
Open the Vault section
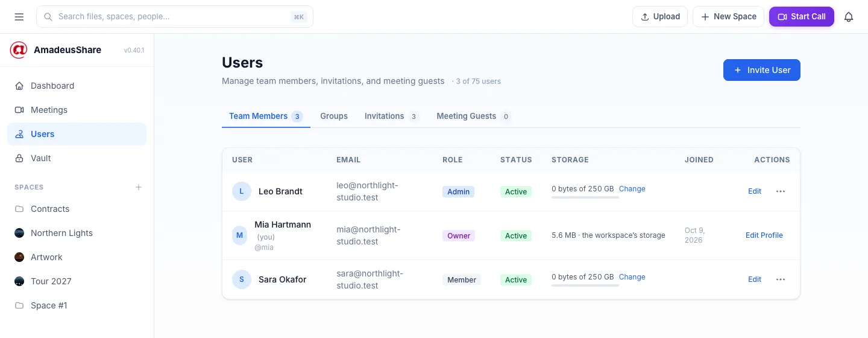77,158
